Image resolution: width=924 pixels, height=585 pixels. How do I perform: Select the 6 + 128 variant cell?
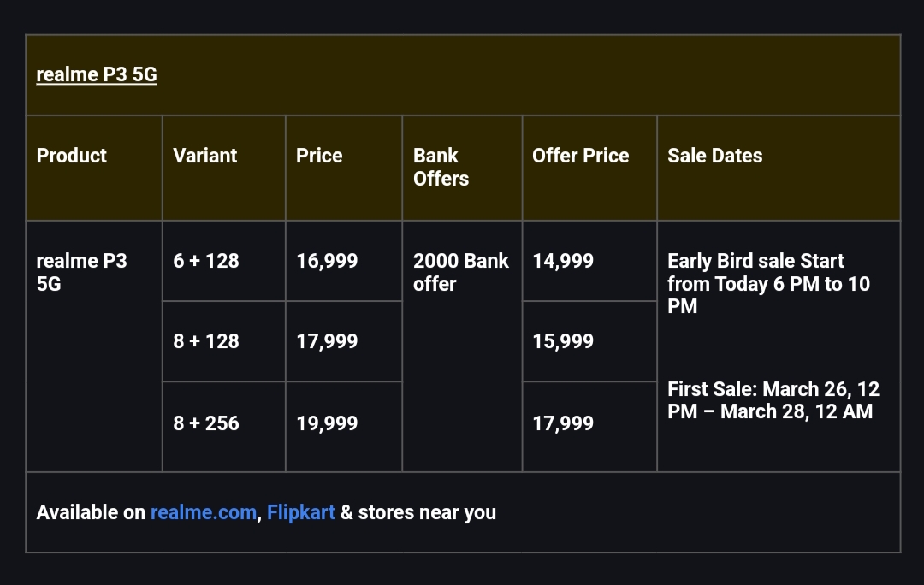tap(206, 261)
